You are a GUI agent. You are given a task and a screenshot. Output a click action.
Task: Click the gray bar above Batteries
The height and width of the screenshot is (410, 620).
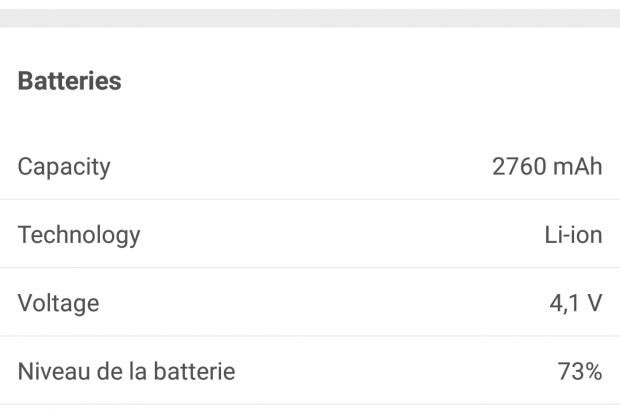coord(310,18)
